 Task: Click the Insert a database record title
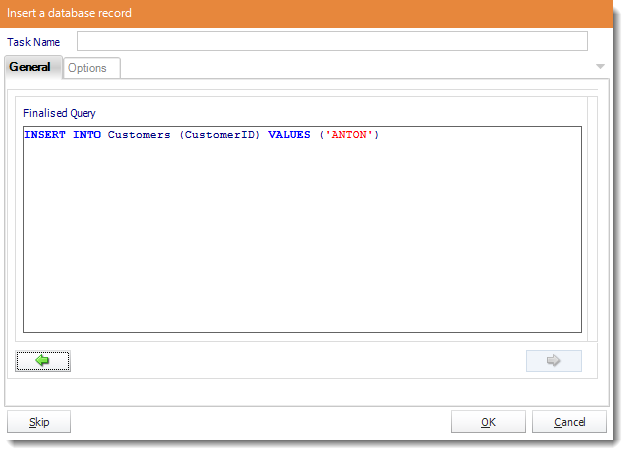(x=69, y=13)
